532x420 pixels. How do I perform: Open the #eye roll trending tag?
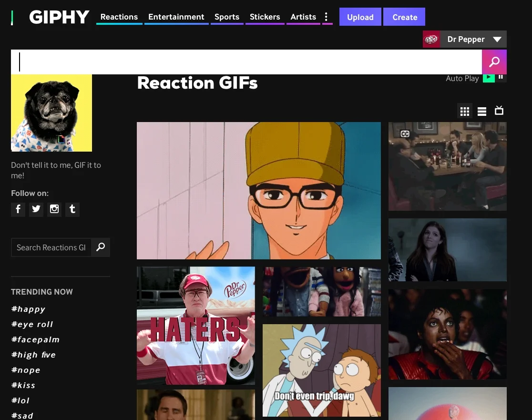(x=32, y=324)
